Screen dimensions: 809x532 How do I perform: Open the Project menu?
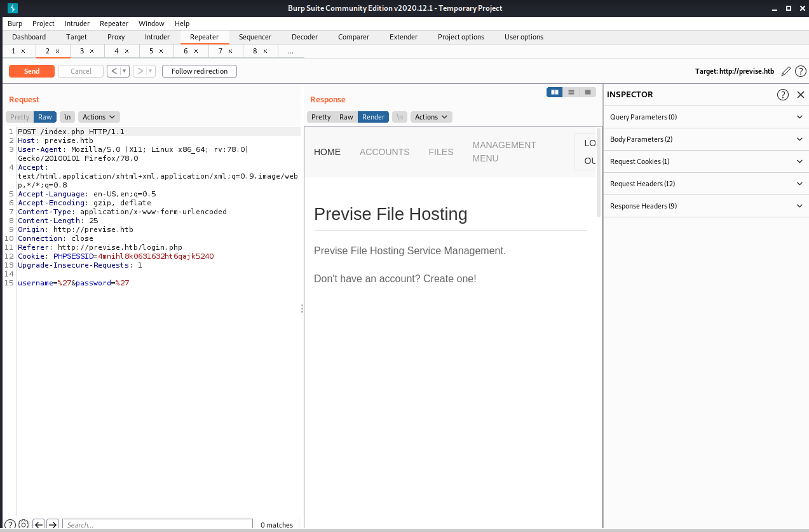pos(43,24)
